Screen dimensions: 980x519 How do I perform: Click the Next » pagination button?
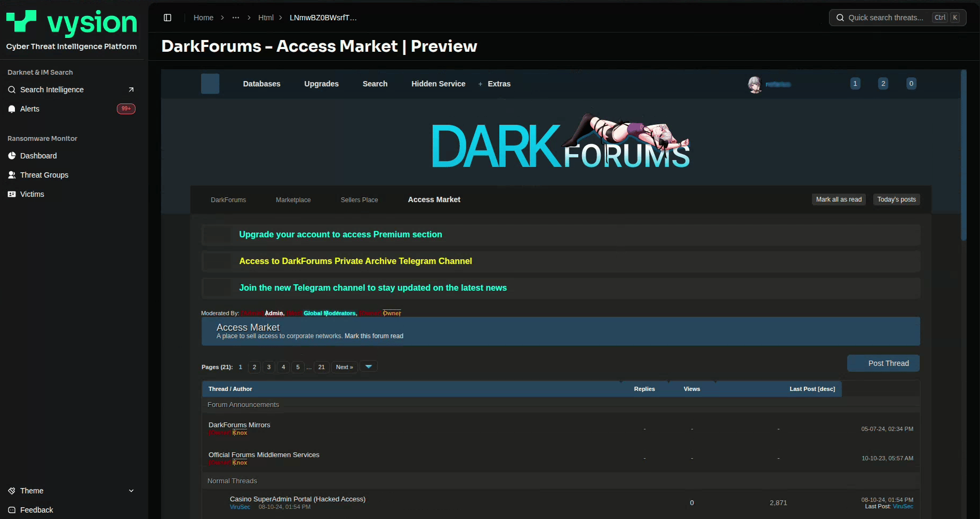click(x=344, y=367)
